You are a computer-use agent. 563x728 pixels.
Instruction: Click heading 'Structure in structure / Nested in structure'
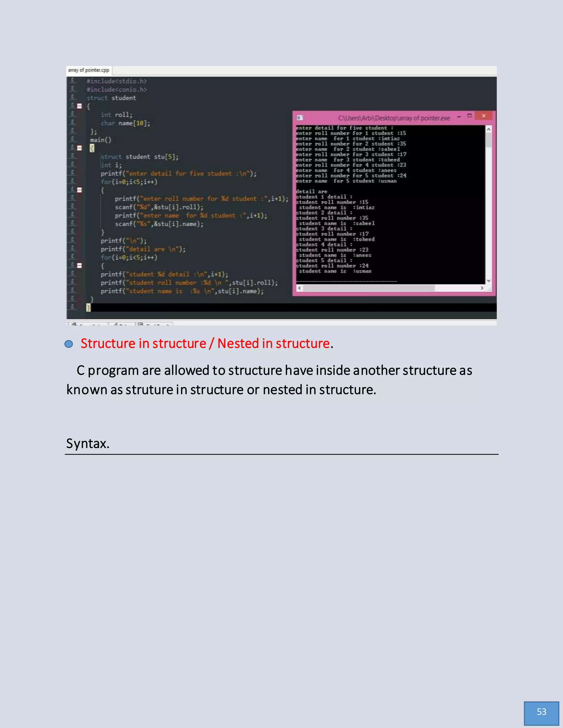click(205, 343)
